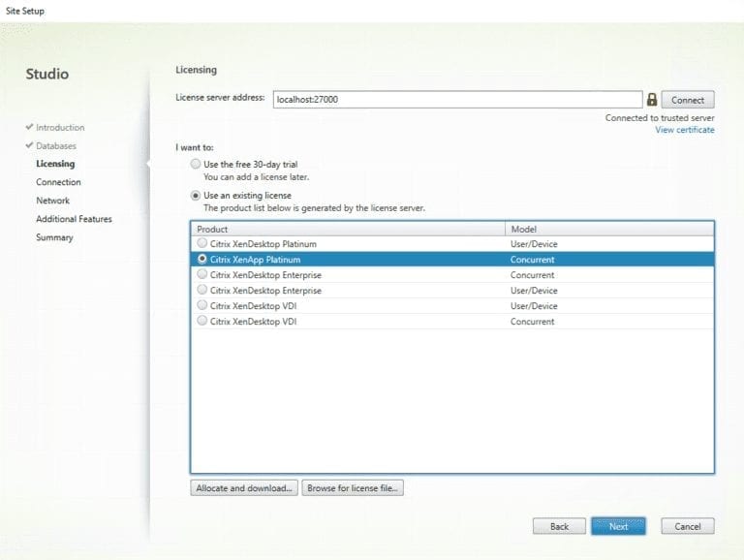Click Browse for license file button

point(353,488)
